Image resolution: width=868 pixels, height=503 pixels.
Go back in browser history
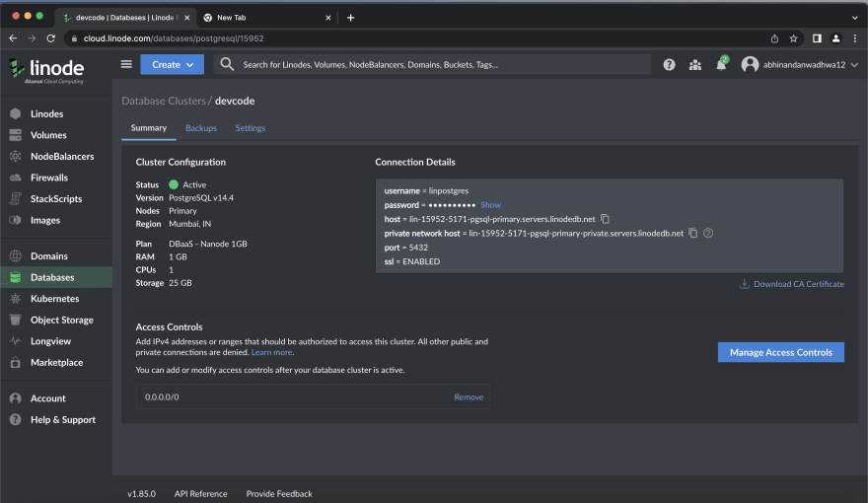point(13,38)
